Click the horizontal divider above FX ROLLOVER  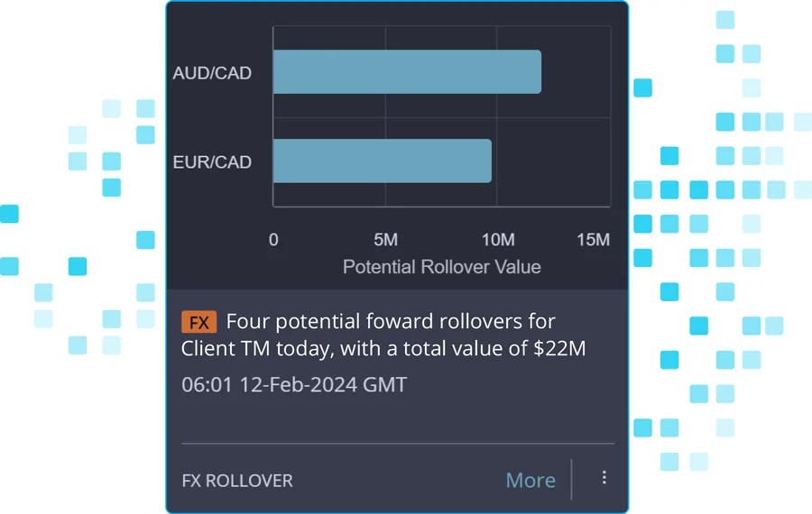click(398, 444)
